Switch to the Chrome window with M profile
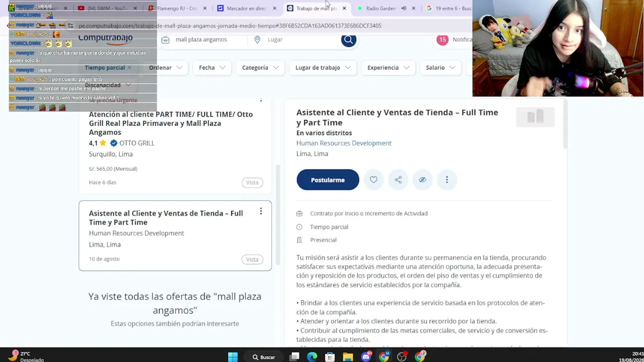Viewport: 644px width, 362px height. click(384, 357)
